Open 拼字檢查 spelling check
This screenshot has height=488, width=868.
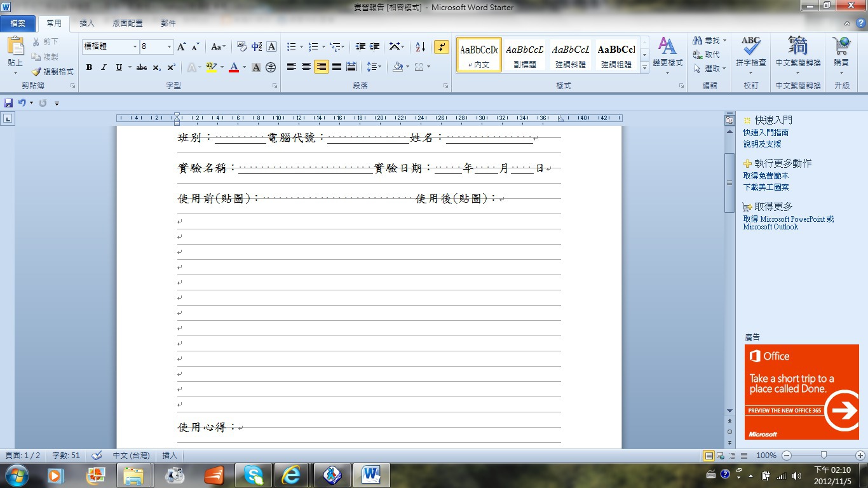click(x=750, y=51)
